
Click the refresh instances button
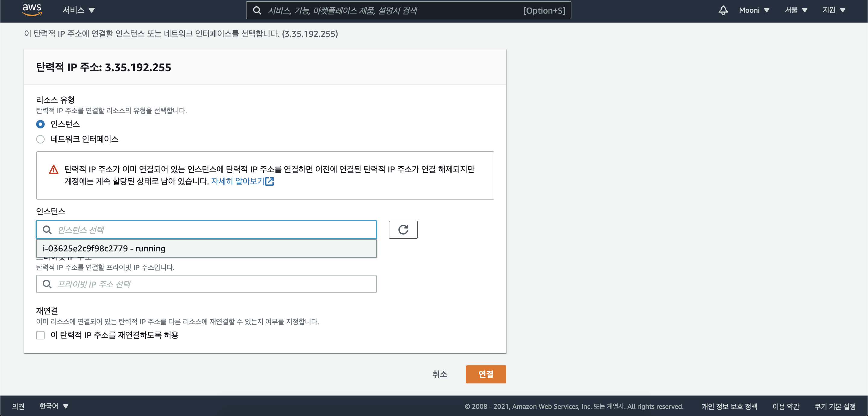point(403,230)
